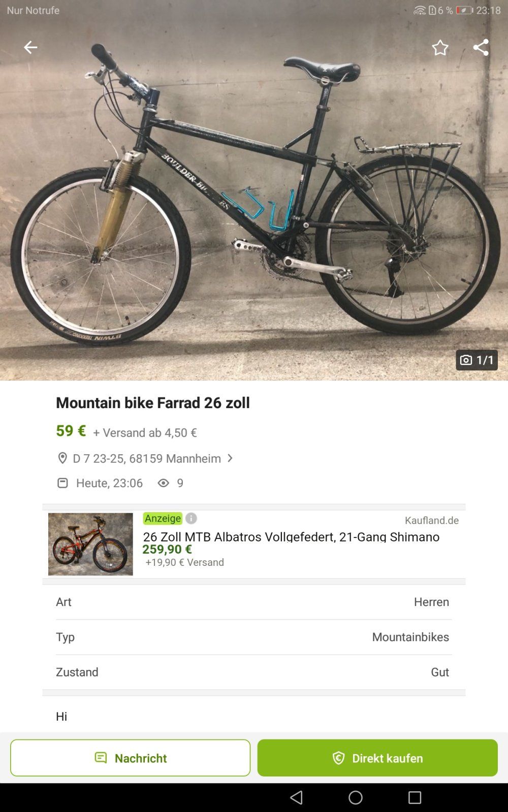This screenshot has height=812, width=508.
Task: Tap the Direkt kaufen button
Action: tap(377, 758)
